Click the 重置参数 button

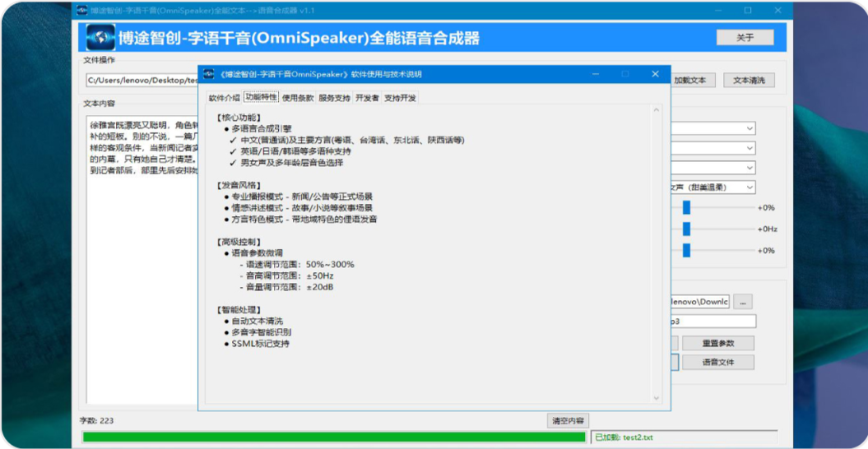718,343
